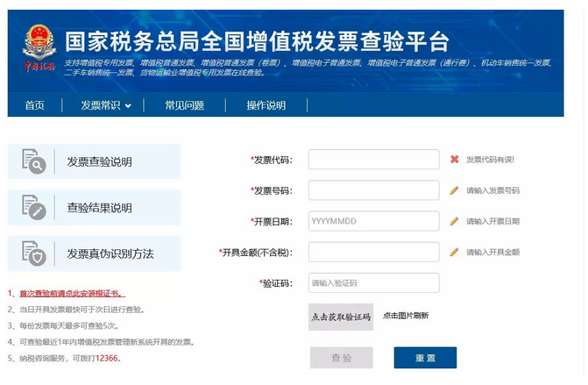
Task: Open the 发票查验说明 panel
Action: pyautogui.click(x=94, y=161)
